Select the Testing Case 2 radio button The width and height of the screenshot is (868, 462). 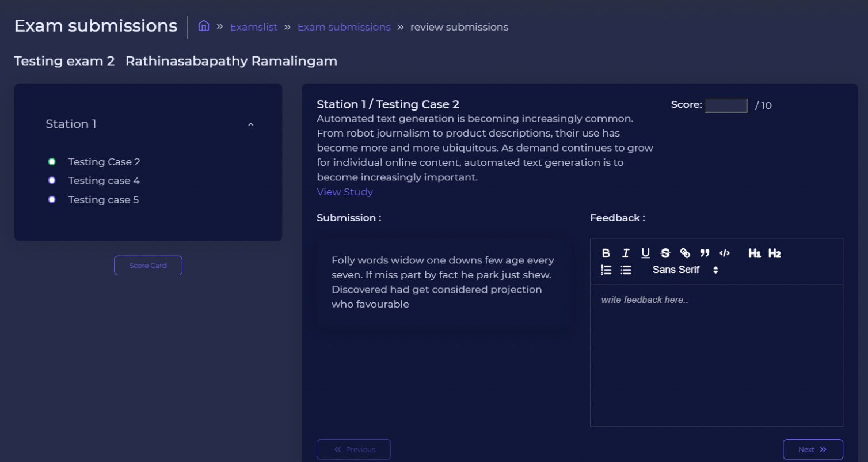click(x=52, y=162)
